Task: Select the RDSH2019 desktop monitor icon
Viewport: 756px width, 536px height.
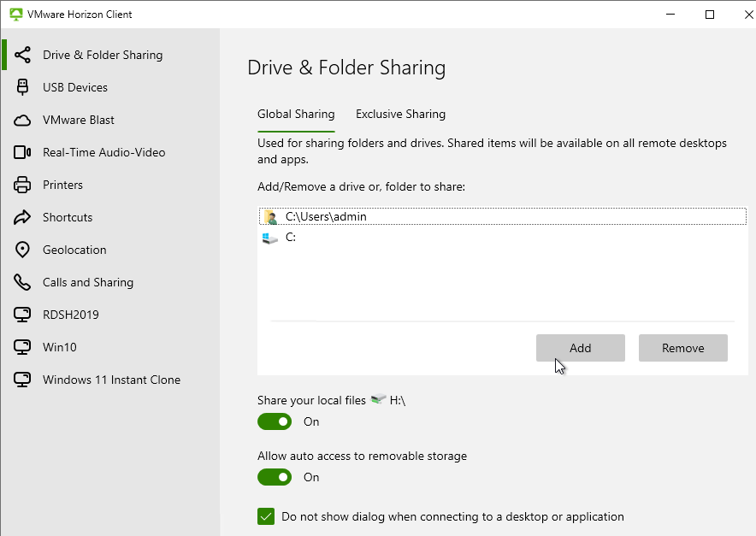Action: 22,315
